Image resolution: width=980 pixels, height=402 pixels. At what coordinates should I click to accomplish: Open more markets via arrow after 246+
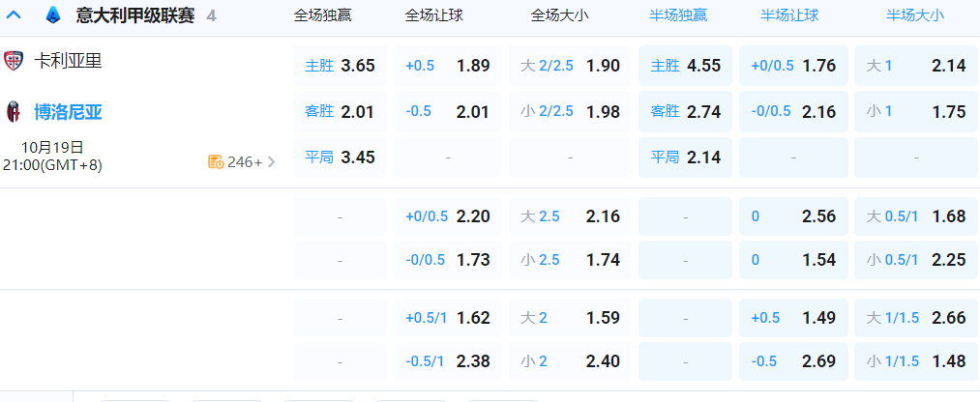tap(272, 161)
